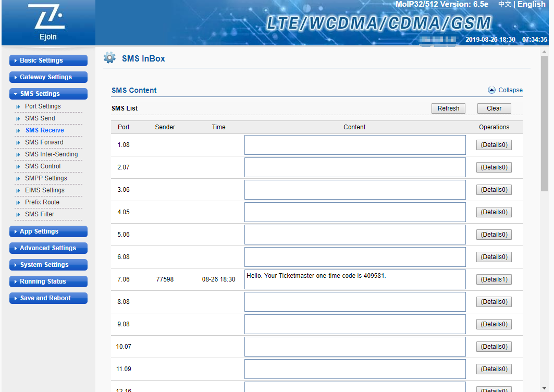This screenshot has width=554, height=392.
Task: Open Details1 for port 7.06
Action: click(494, 279)
